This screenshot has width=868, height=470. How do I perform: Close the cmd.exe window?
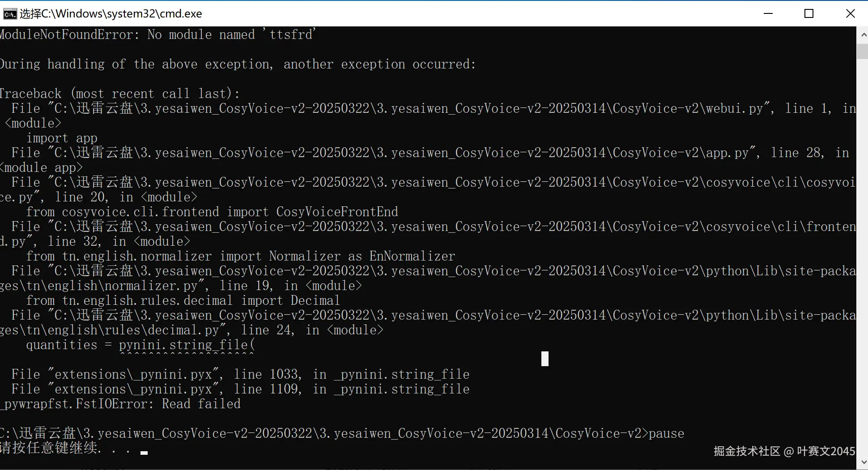pyautogui.click(x=850, y=13)
